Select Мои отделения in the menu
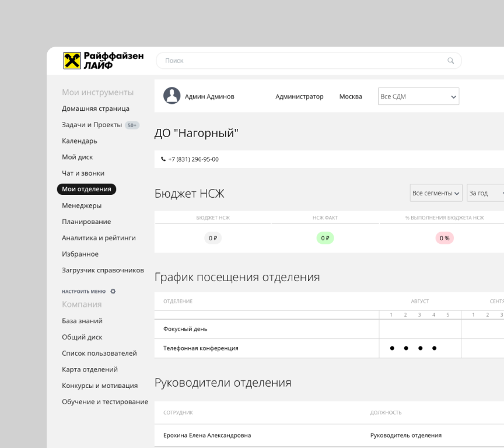Viewport: 504px width, 448px height. 86,189
